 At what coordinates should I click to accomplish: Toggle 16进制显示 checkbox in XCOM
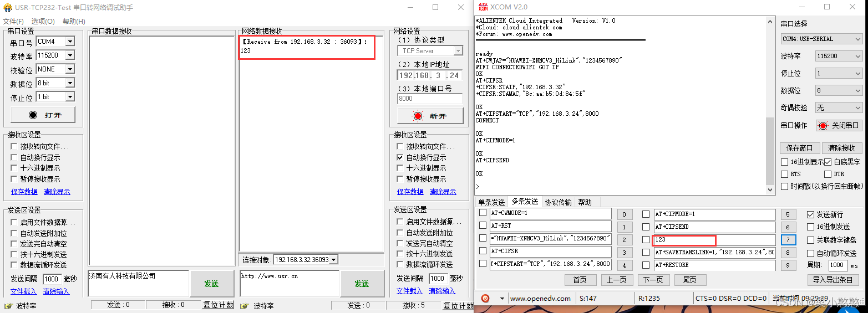click(784, 162)
